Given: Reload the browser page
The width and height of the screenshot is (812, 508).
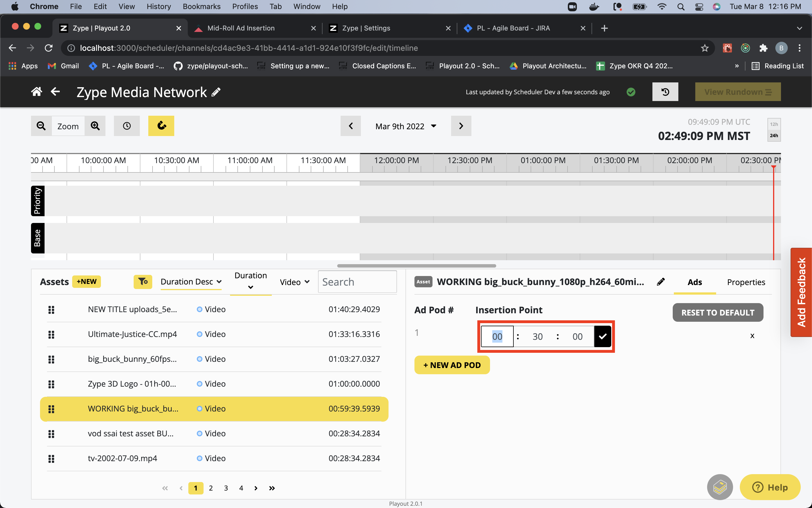Looking at the screenshot, I should pyautogui.click(x=49, y=48).
